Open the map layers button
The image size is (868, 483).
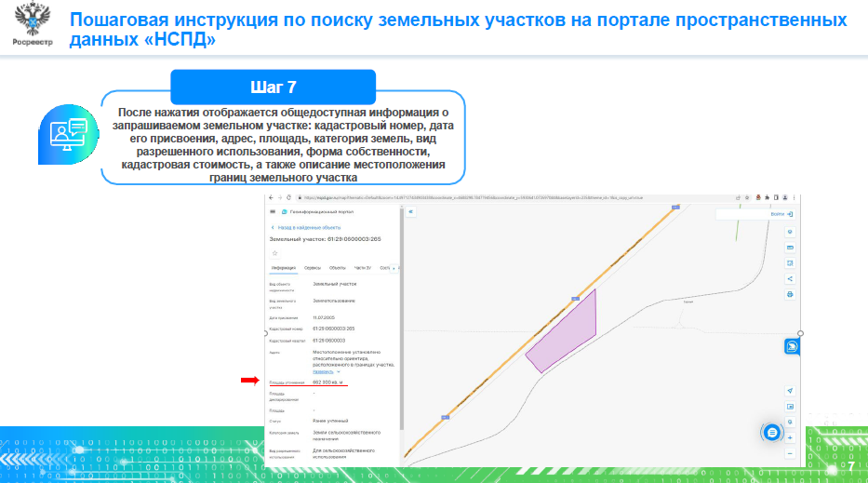(x=790, y=232)
